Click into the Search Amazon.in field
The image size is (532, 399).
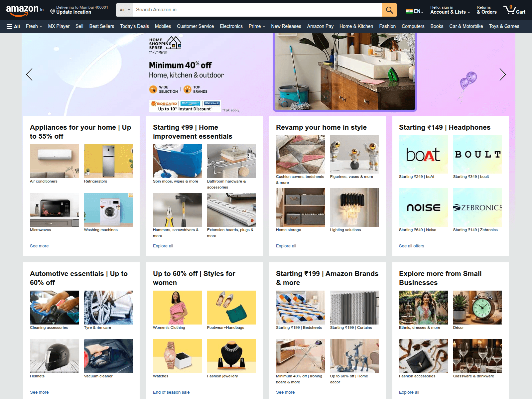click(x=257, y=10)
